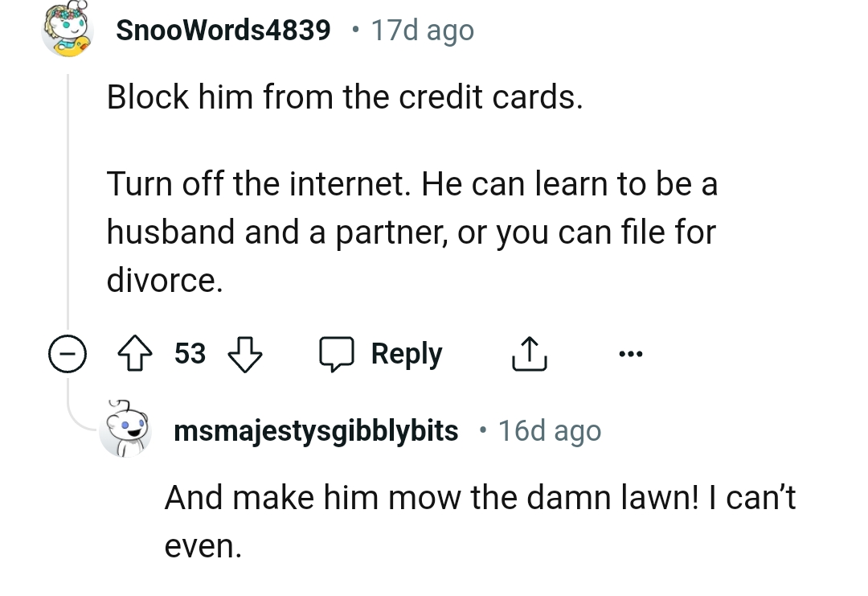Open SnooWords4839's profile page
This screenshot has width=868, height=596.
[x=223, y=30]
